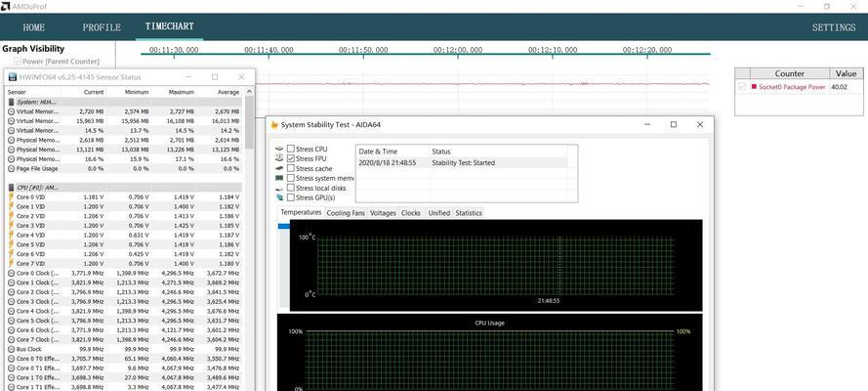Click the HWiNFO64 window title icon
868x391 pixels.
coord(12,77)
